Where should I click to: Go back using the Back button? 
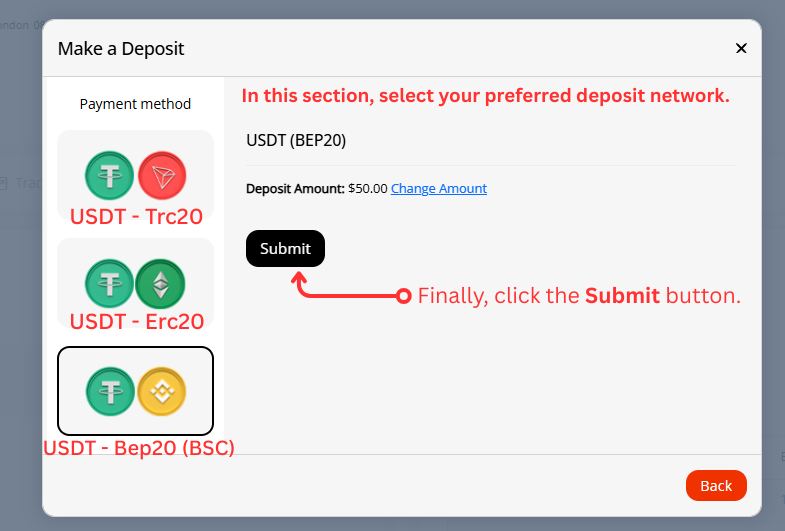[x=716, y=485]
